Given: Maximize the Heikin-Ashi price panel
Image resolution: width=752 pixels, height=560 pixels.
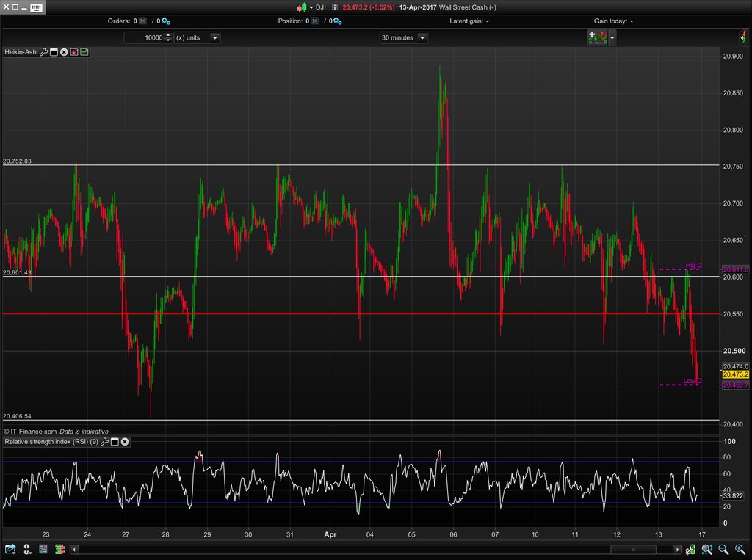Looking at the screenshot, I should pos(54,52).
